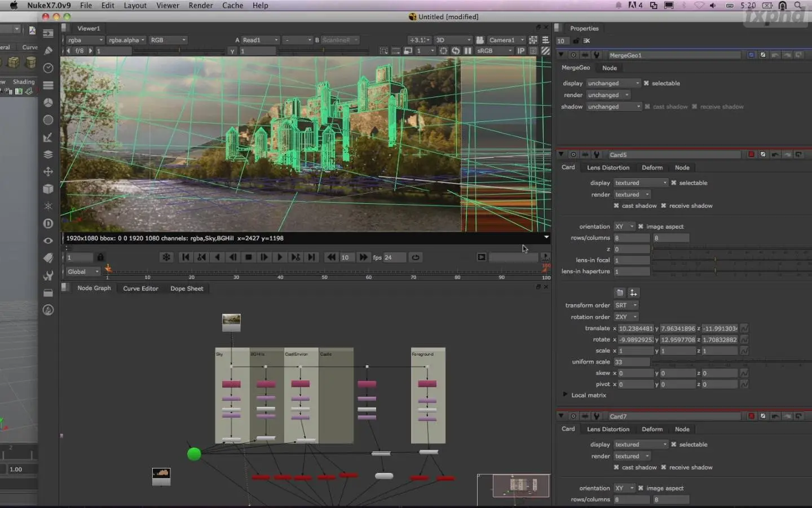The image size is (812, 508).
Task: Toggle selectable checkbox in the Card7 panel
Action: [673, 445]
